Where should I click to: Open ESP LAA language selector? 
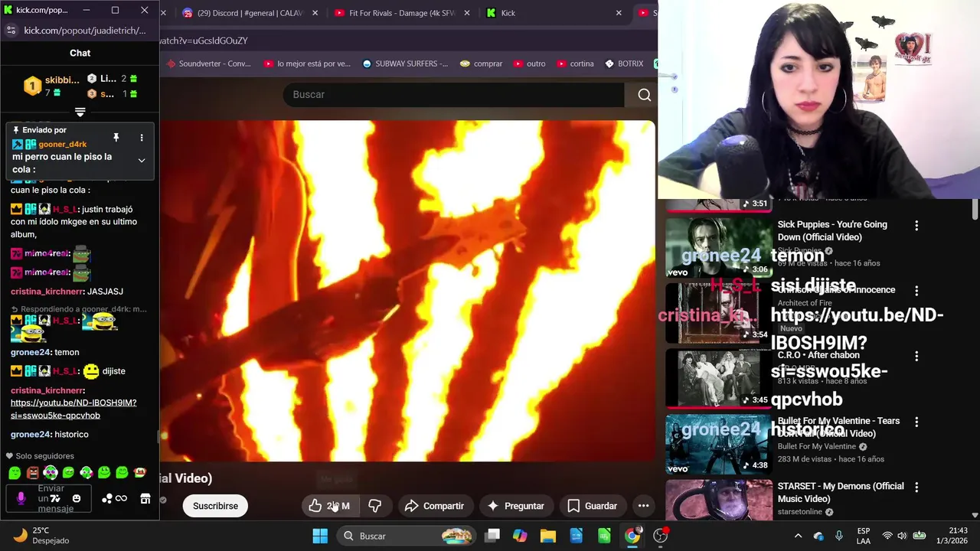tap(864, 536)
